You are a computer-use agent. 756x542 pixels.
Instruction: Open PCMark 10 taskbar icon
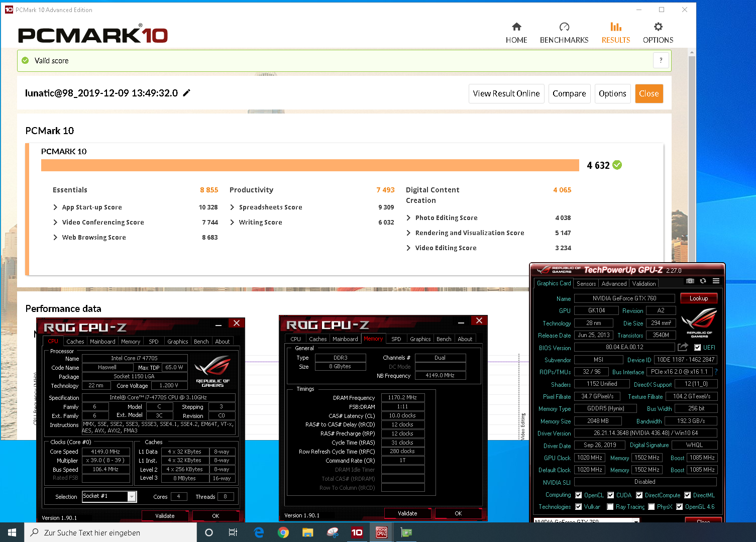357,532
